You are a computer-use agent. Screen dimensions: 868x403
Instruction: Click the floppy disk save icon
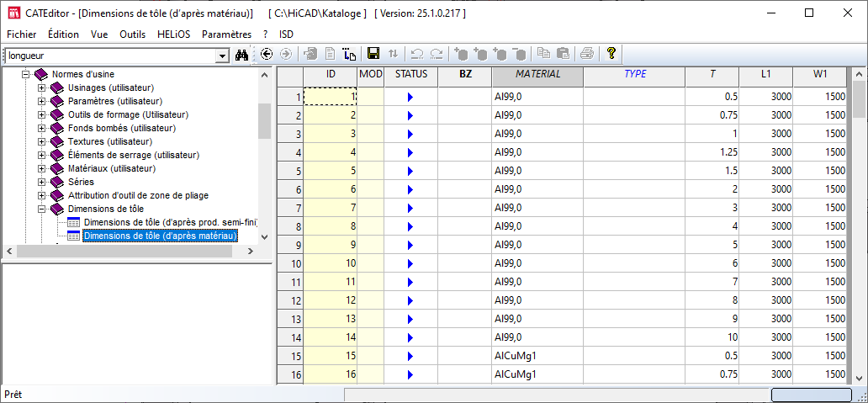373,54
